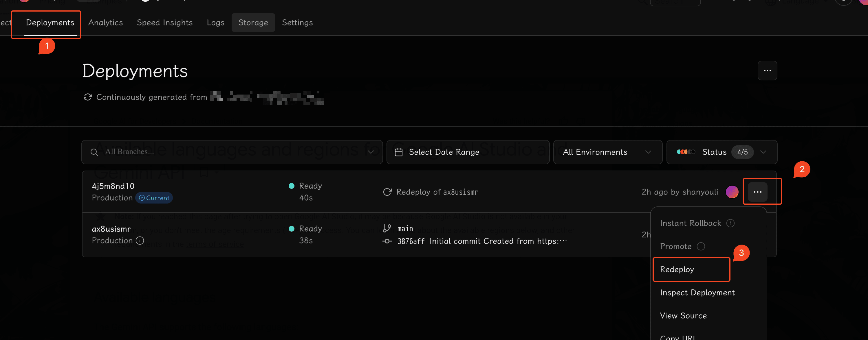Click the 2h ago by shanyouli text

[x=680, y=192]
